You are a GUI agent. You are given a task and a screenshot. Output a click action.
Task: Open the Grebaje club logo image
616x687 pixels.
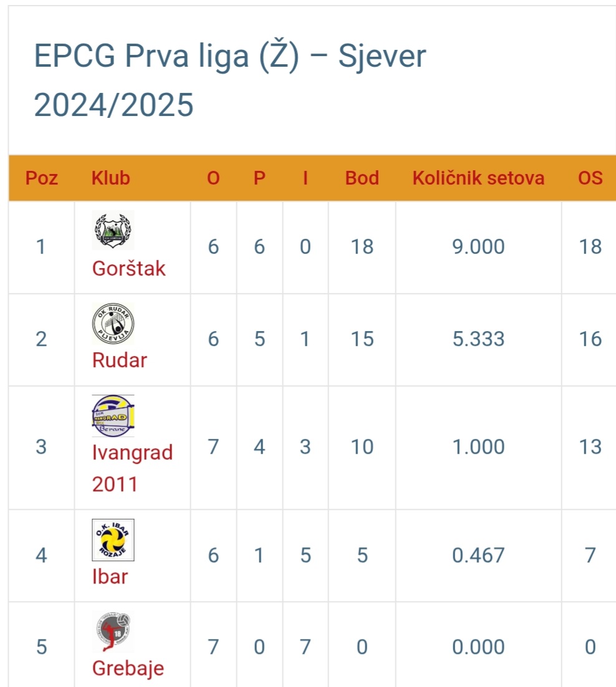pos(113,632)
